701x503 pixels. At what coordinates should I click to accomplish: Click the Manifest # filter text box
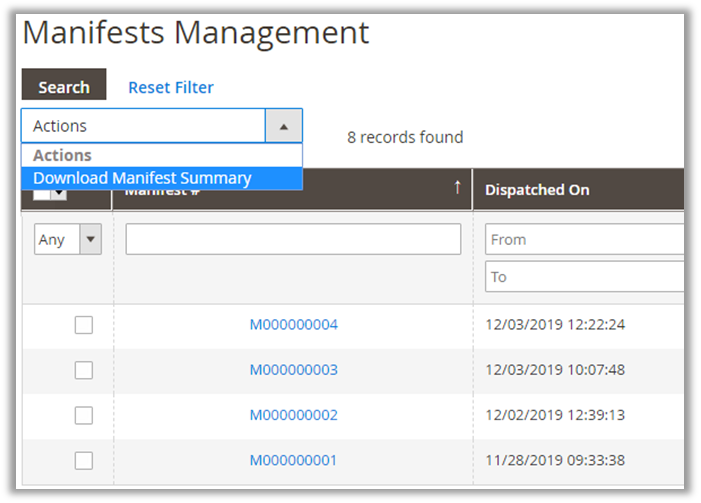(x=293, y=239)
